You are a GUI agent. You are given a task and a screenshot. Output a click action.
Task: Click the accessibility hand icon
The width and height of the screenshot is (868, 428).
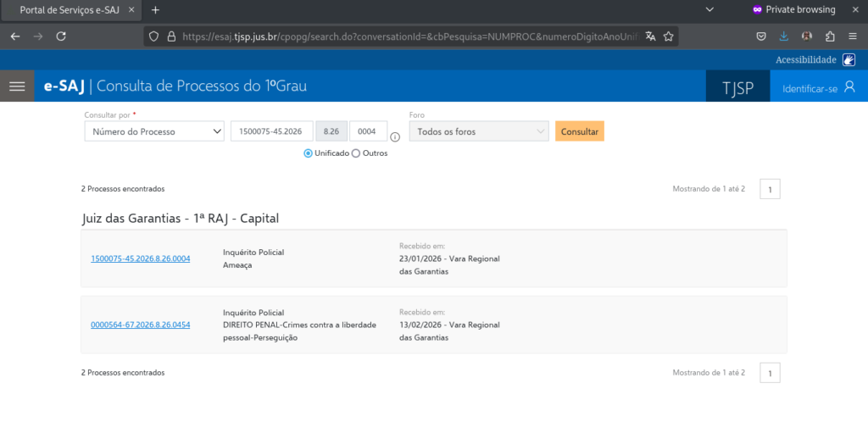pyautogui.click(x=849, y=60)
